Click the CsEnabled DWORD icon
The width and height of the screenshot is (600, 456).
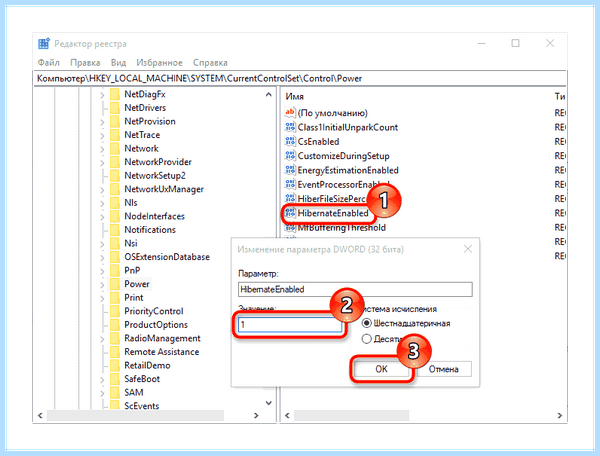290,142
